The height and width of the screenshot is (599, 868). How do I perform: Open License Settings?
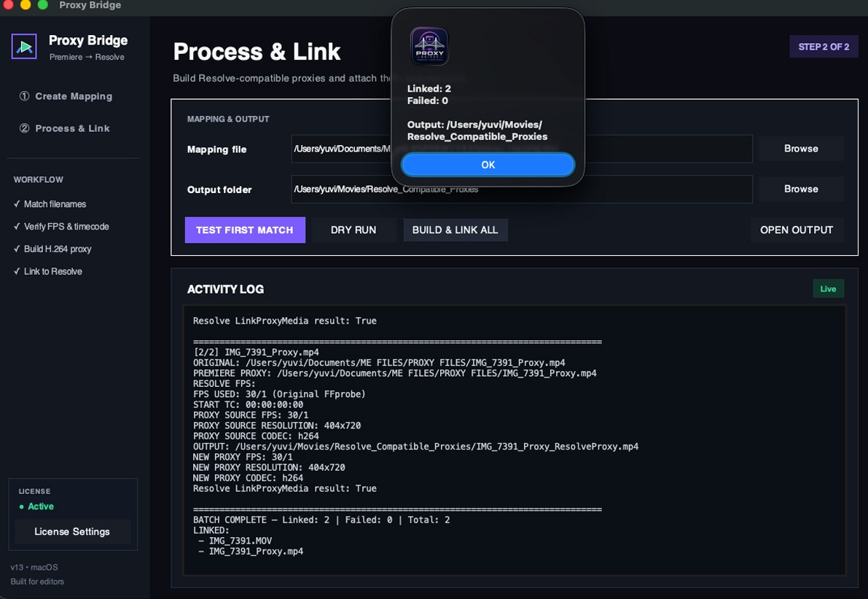click(72, 531)
